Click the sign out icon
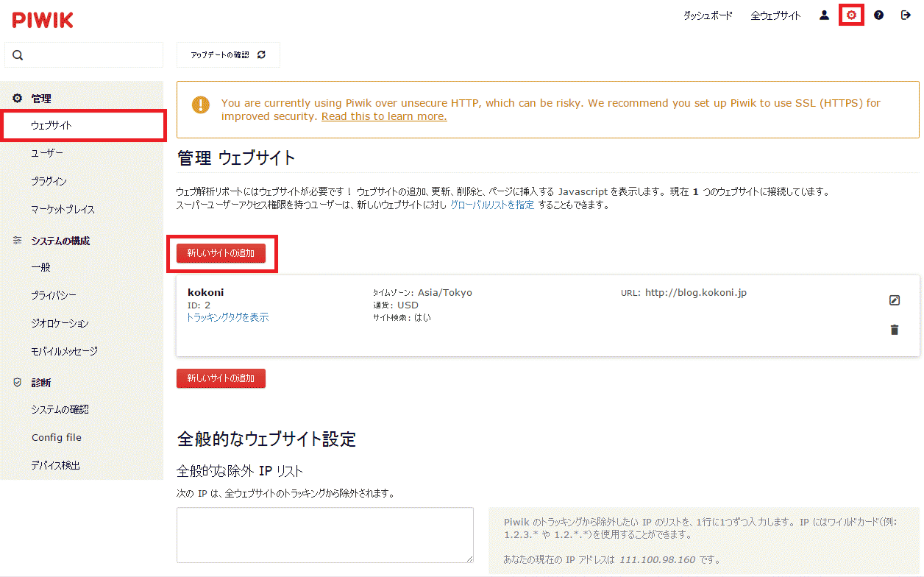924x577 pixels. coord(906,15)
